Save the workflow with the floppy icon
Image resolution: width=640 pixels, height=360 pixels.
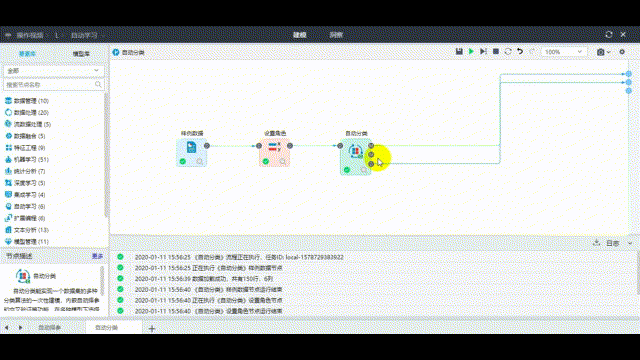(x=459, y=52)
